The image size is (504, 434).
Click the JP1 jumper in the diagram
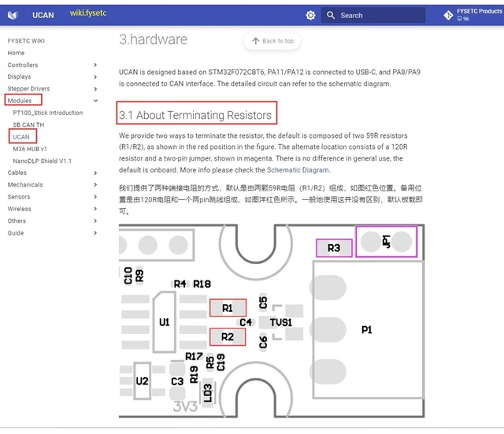point(387,242)
